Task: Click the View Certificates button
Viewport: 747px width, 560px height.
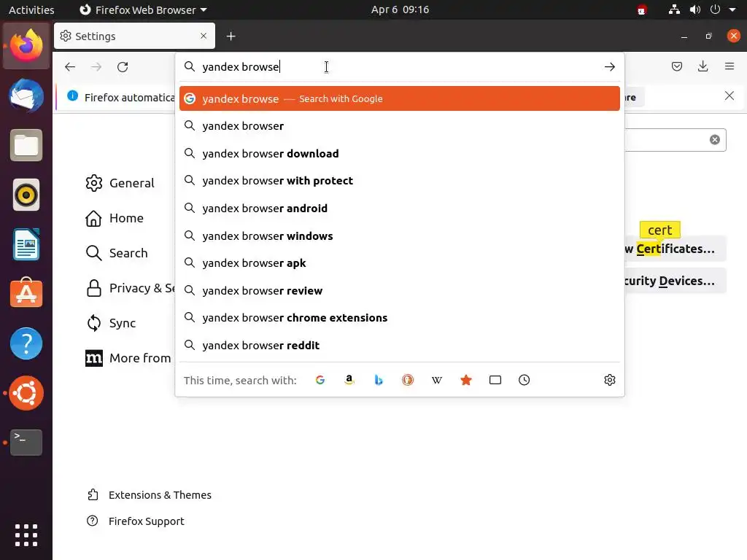Action: pos(675,249)
